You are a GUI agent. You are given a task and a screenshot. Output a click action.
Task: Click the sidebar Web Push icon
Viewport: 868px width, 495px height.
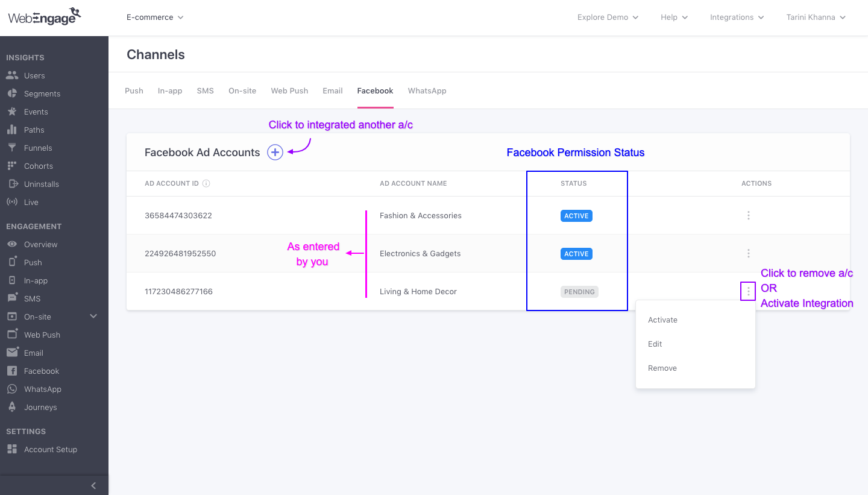click(x=12, y=335)
